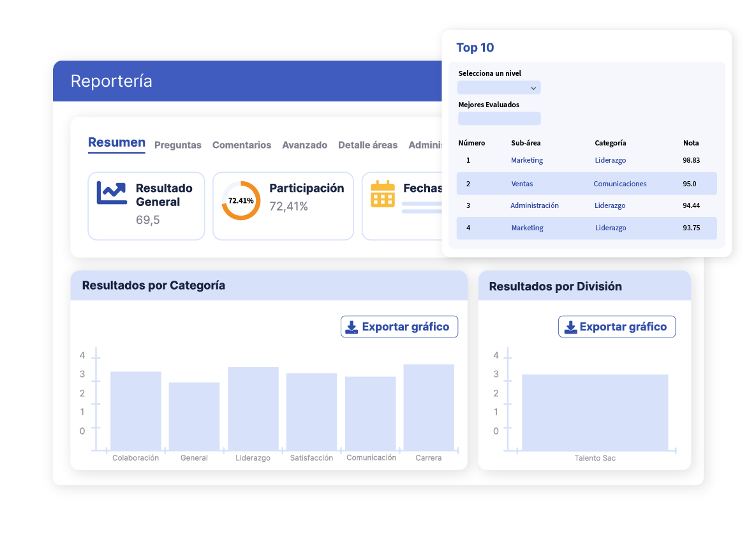Click the Mejores Evaluados input field
Screen dimensions: 756x548
(499, 119)
